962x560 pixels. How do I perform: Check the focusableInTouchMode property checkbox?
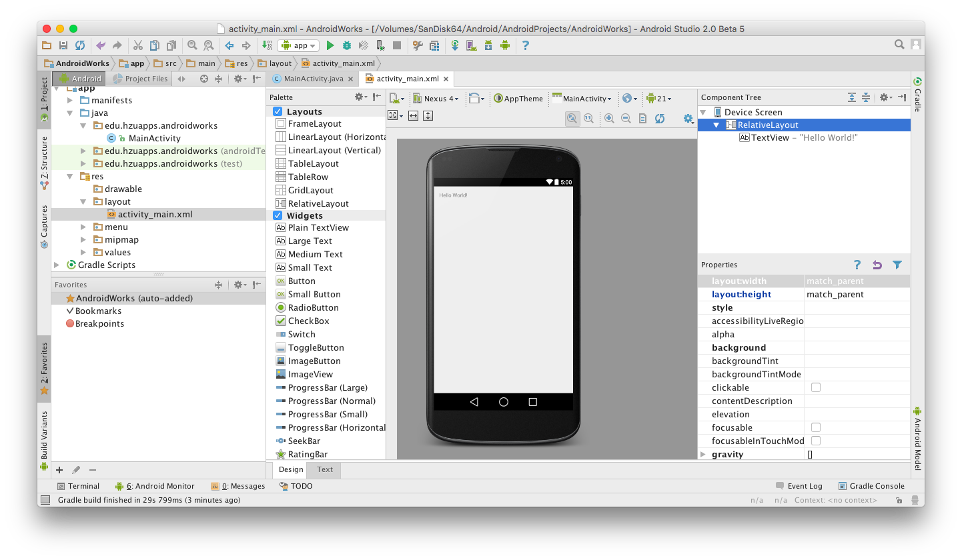(x=816, y=441)
